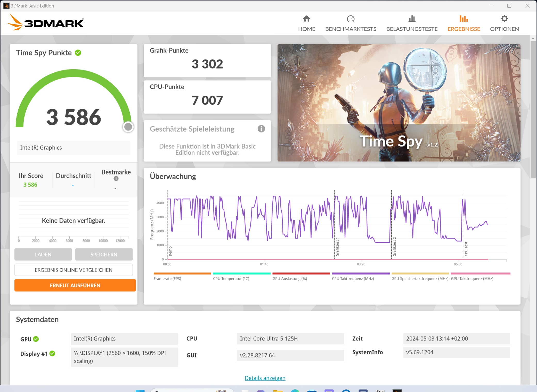
Task: Click the SystemInfo version v5.69.1204
Action: click(x=456, y=352)
